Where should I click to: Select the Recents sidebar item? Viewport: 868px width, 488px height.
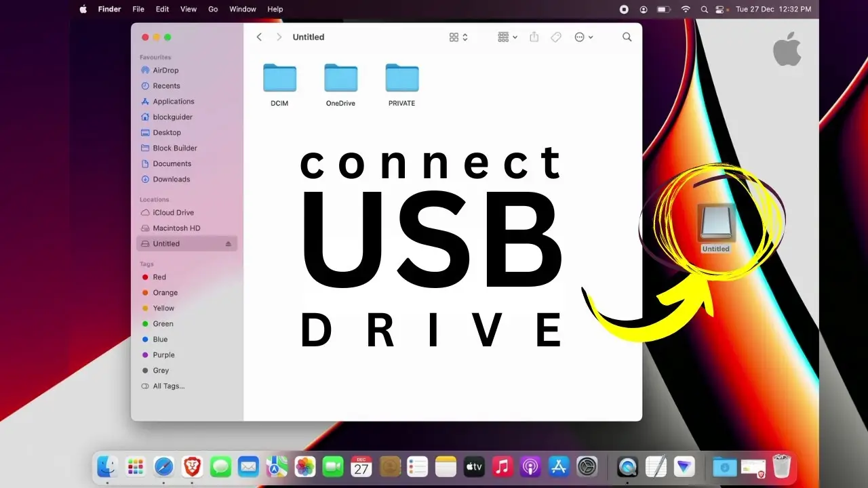(165, 85)
